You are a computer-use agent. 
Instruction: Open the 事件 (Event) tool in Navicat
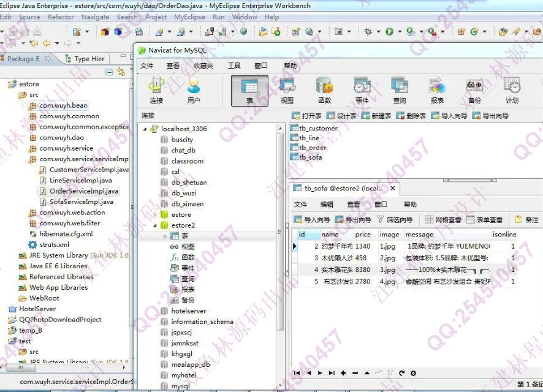coord(362,90)
